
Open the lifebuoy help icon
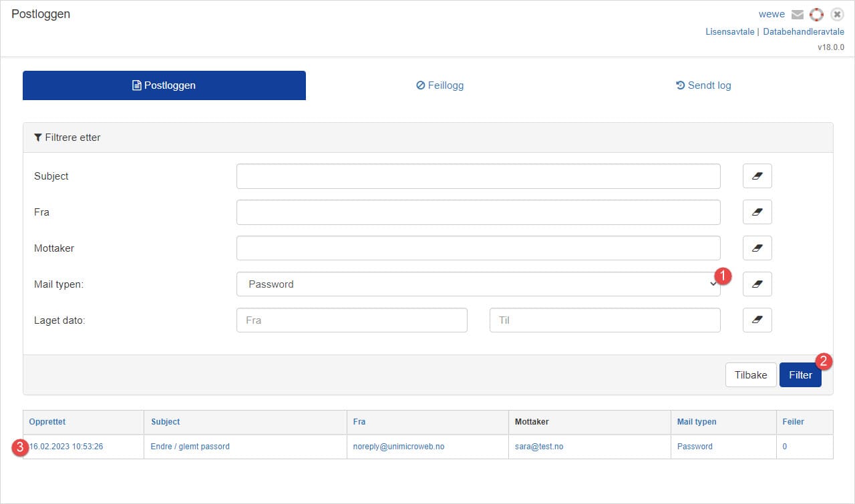point(816,15)
